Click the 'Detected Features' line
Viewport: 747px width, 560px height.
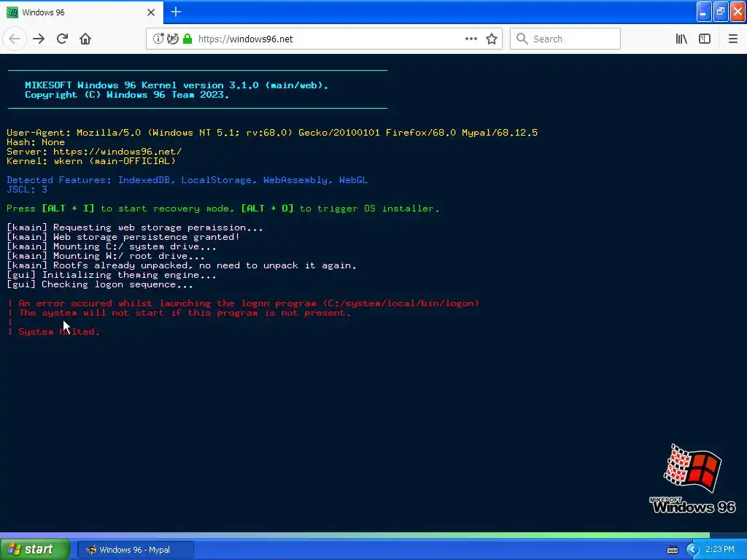click(x=187, y=180)
